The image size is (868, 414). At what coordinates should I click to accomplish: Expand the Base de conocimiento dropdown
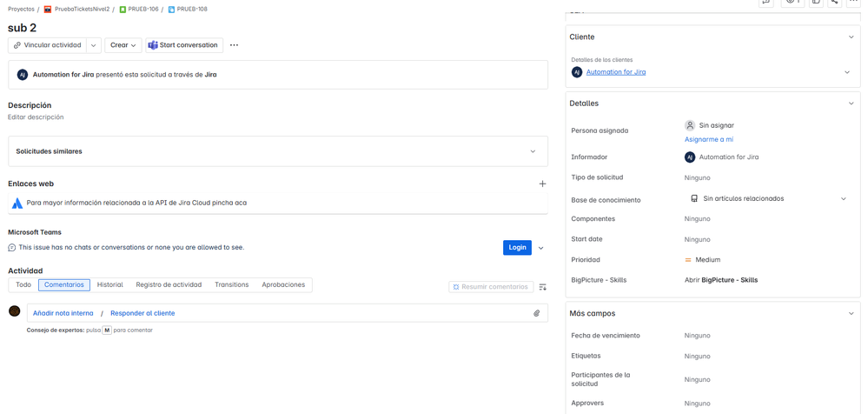844,198
